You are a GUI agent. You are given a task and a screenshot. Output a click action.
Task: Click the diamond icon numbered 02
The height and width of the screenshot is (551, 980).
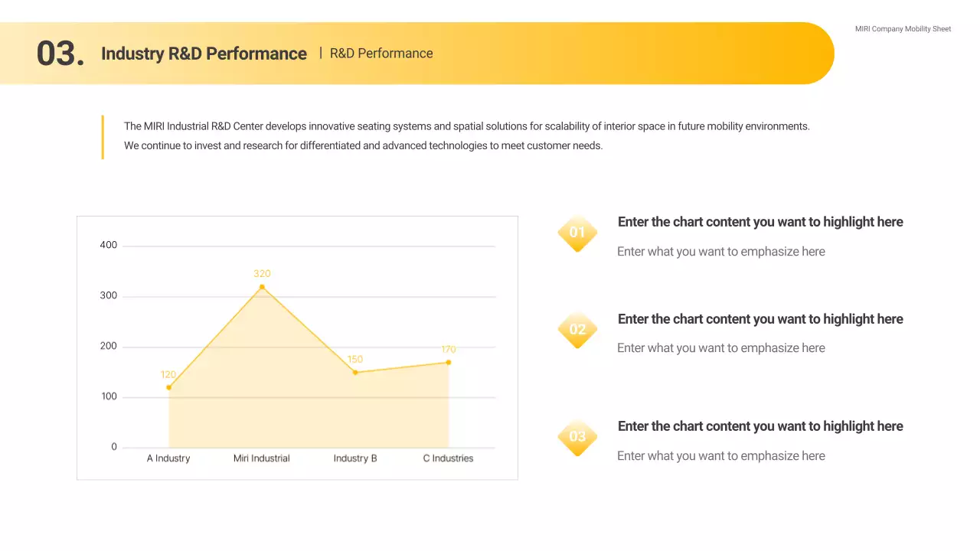point(577,330)
